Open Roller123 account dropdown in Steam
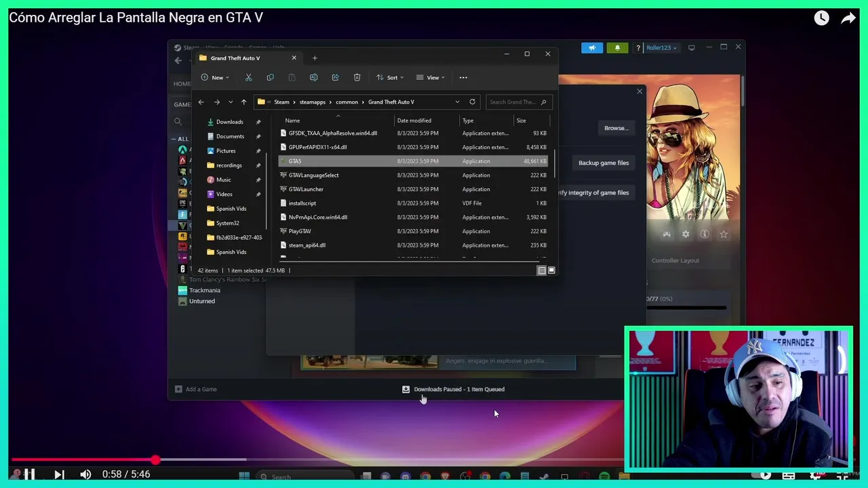 click(x=661, y=48)
